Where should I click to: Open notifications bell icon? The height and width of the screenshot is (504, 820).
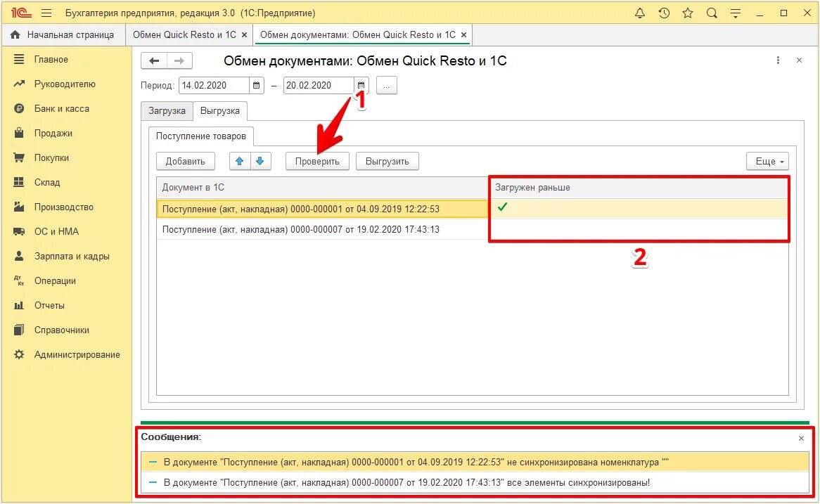639,13
